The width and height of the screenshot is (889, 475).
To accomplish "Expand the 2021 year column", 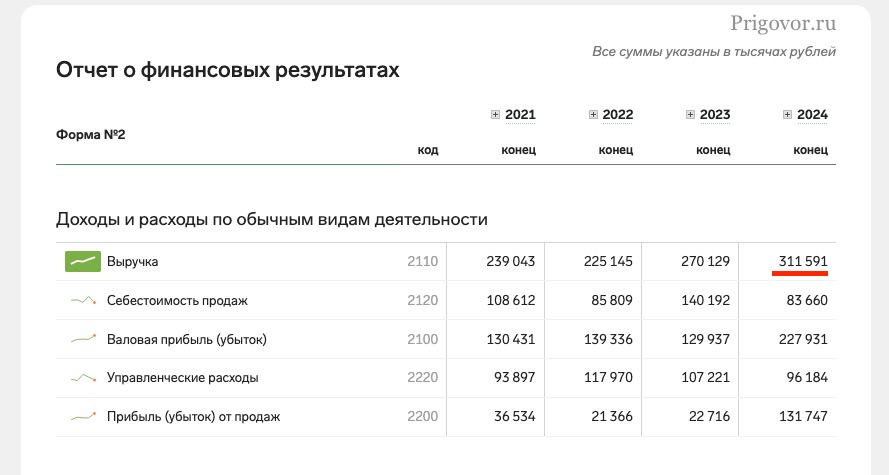I will 495,115.
